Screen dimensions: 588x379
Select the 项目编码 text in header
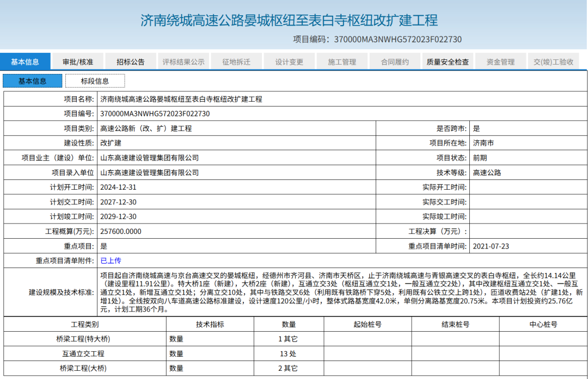377,39
